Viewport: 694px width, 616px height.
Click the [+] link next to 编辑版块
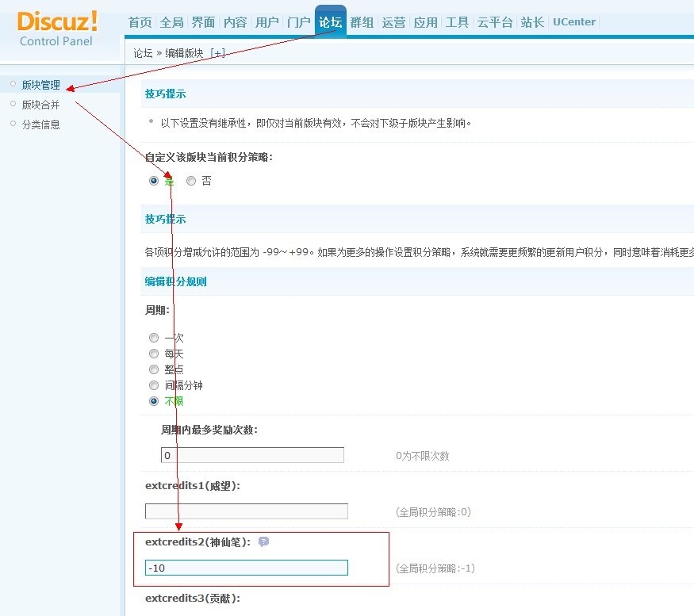[217, 53]
